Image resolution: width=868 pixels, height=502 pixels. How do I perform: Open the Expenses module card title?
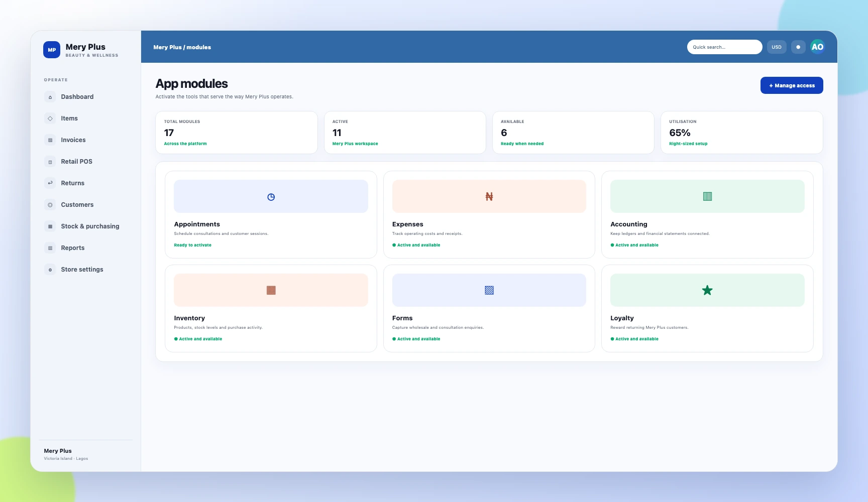click(408, 224)
